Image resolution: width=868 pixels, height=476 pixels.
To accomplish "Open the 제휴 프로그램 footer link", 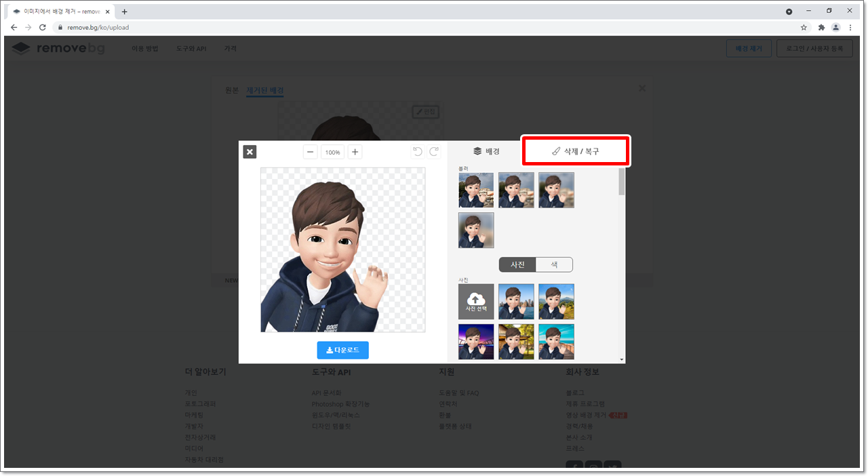I will coord(585,403).
